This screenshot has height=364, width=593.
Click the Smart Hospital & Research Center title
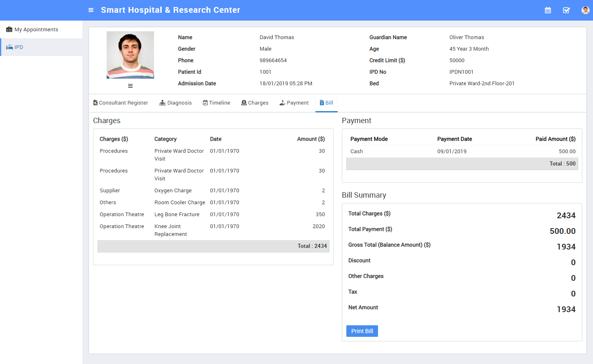[x=170, y=10]
